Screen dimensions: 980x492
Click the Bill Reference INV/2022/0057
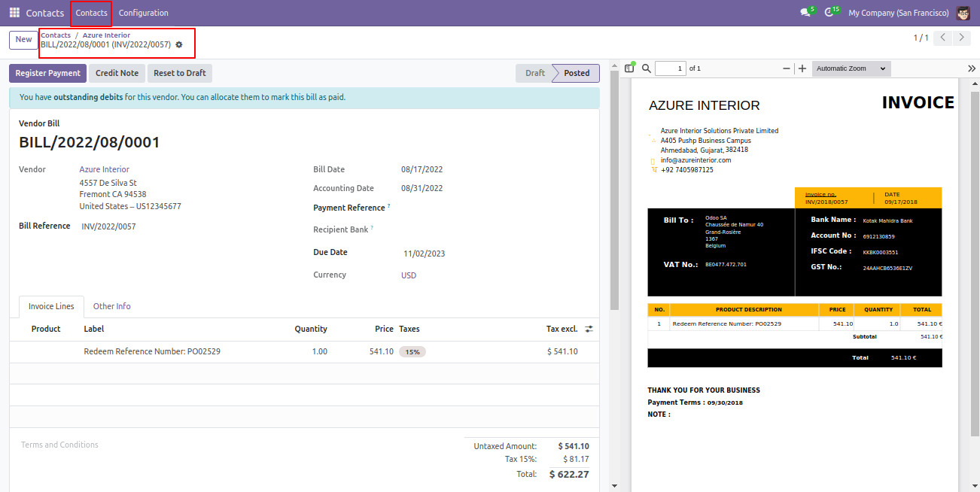pyautogui.click(x=108, y=226)
